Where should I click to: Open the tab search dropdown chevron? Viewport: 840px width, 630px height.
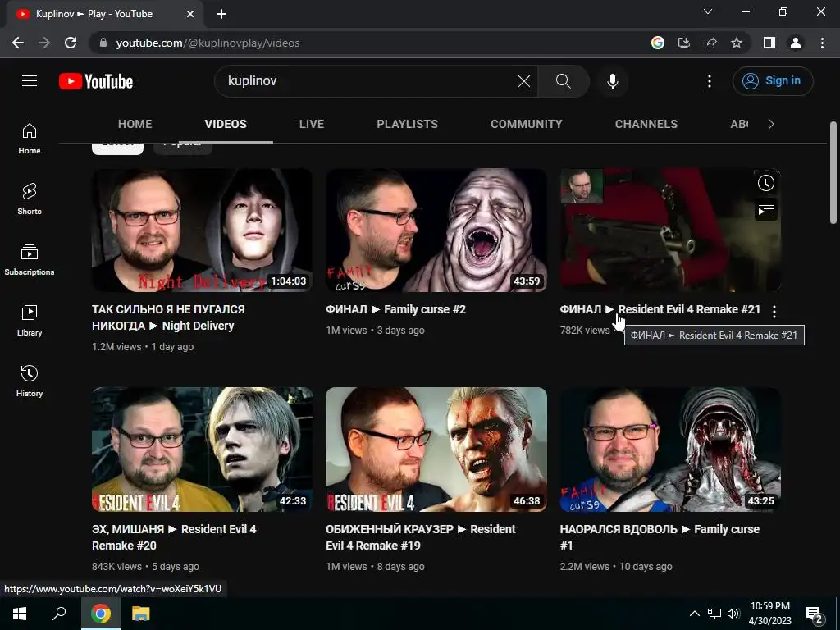[708, 11]
